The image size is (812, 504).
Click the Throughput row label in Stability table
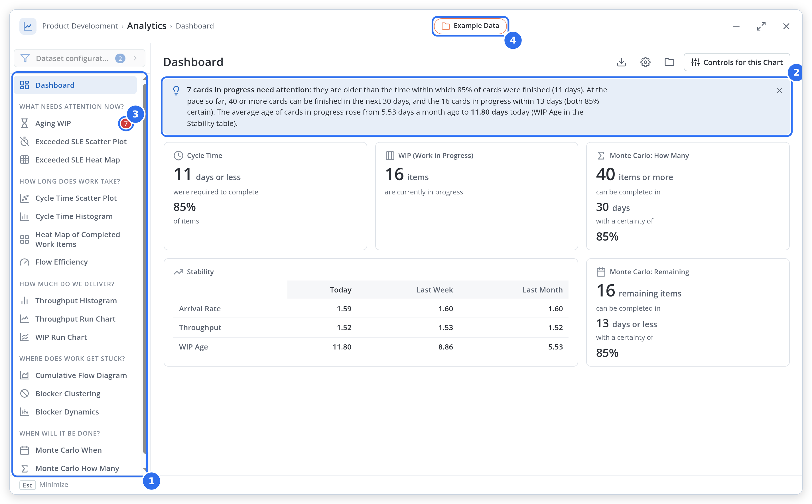tap(200, 328)
